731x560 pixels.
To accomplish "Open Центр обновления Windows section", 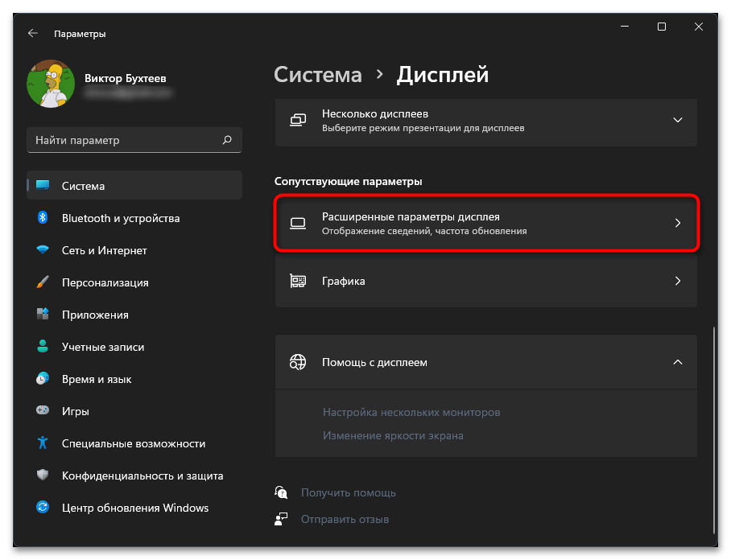I will pos(134,508).
